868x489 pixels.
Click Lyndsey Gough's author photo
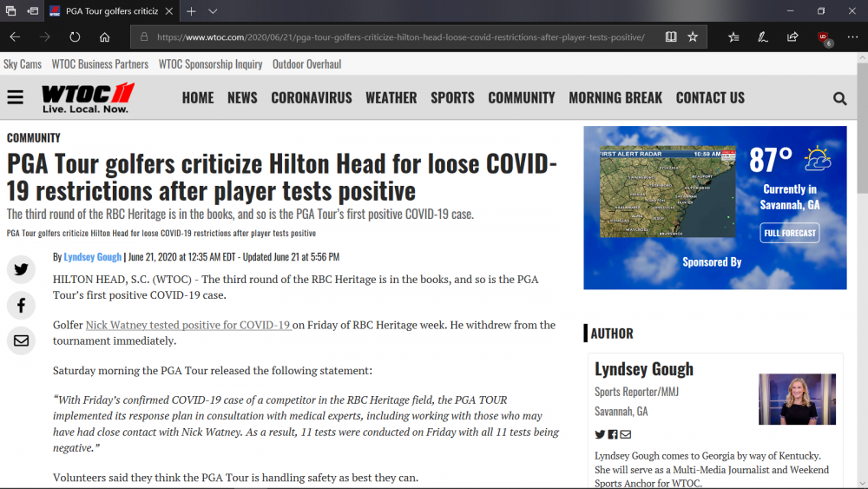(797, 399)
